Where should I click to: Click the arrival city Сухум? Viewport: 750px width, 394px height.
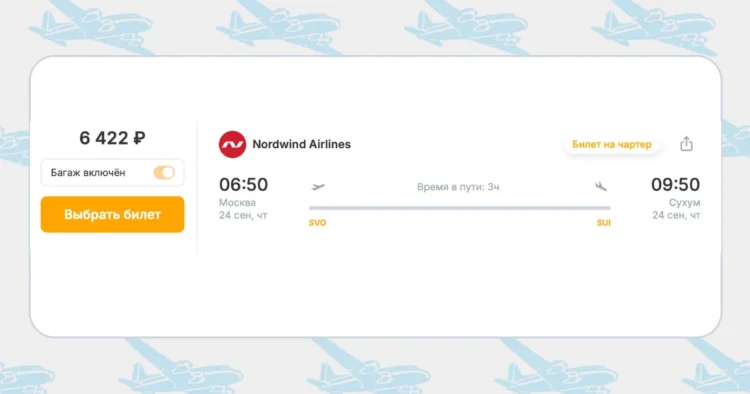(x=684, y=203)
